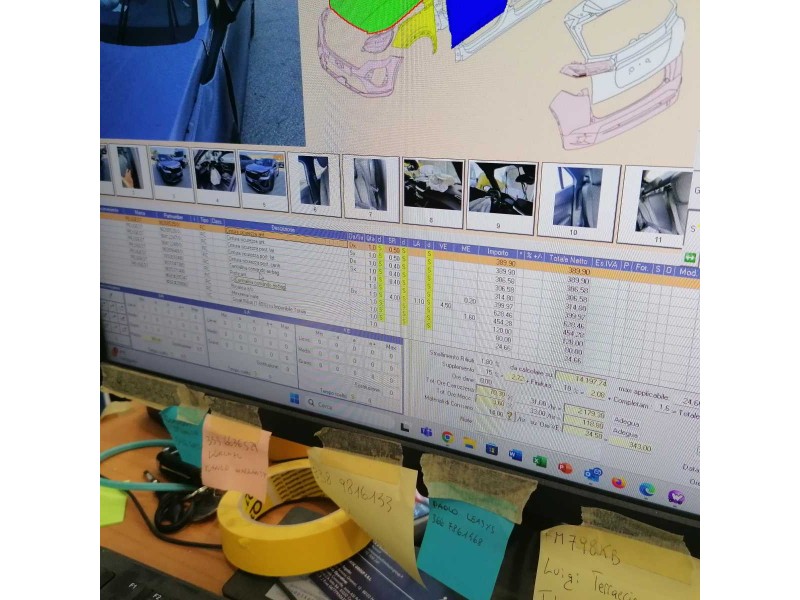Open photo thumbnail number 6
The width and height of the screenshot is (800, 600).
[315, 183]
